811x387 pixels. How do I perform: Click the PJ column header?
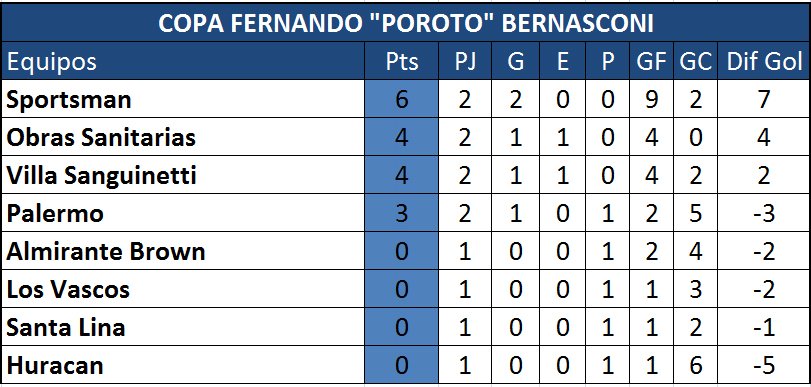[x=465, y=61]
